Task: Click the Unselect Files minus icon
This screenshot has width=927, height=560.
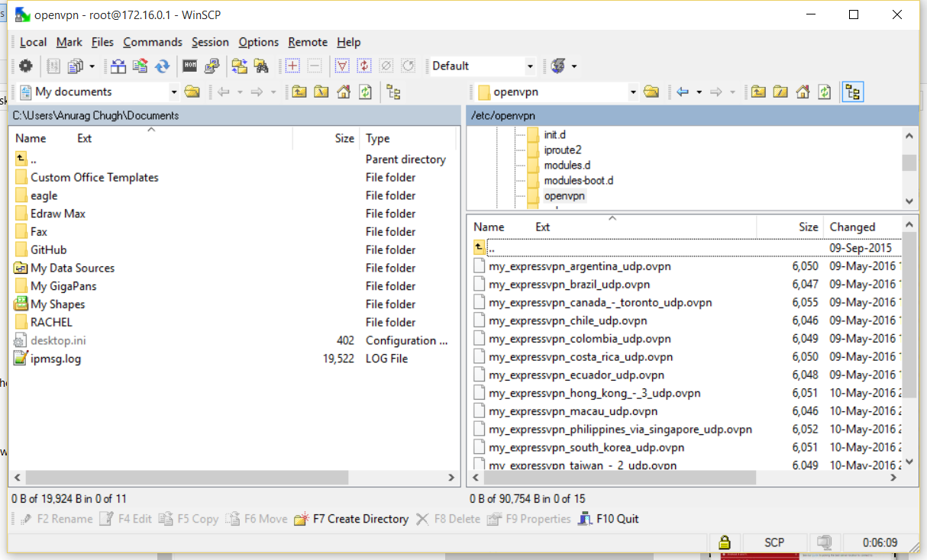Action: coord(314,66)
